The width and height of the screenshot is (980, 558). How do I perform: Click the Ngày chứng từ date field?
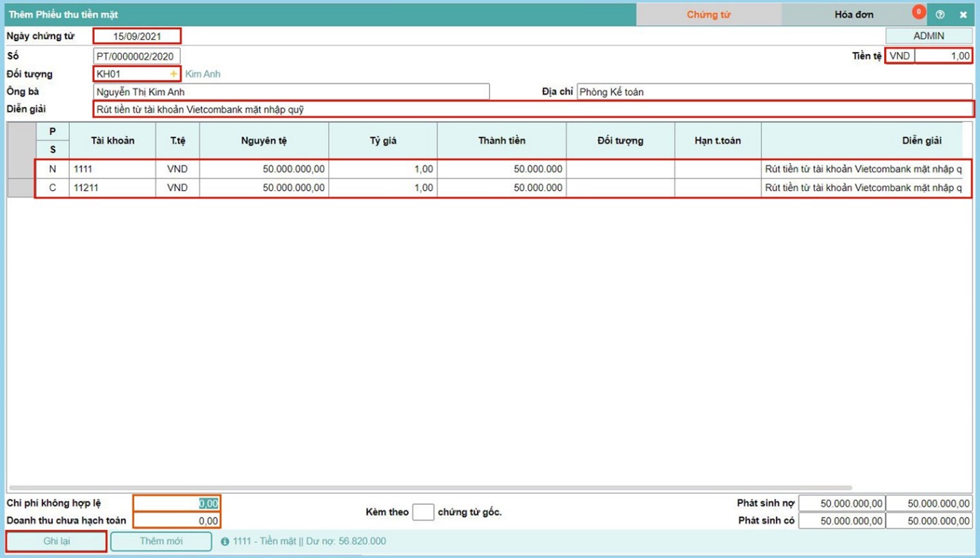click(x=137, y=36)
